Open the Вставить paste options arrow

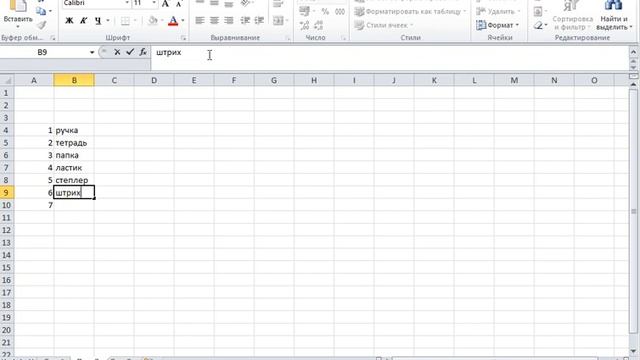click(x=18, y=27)
